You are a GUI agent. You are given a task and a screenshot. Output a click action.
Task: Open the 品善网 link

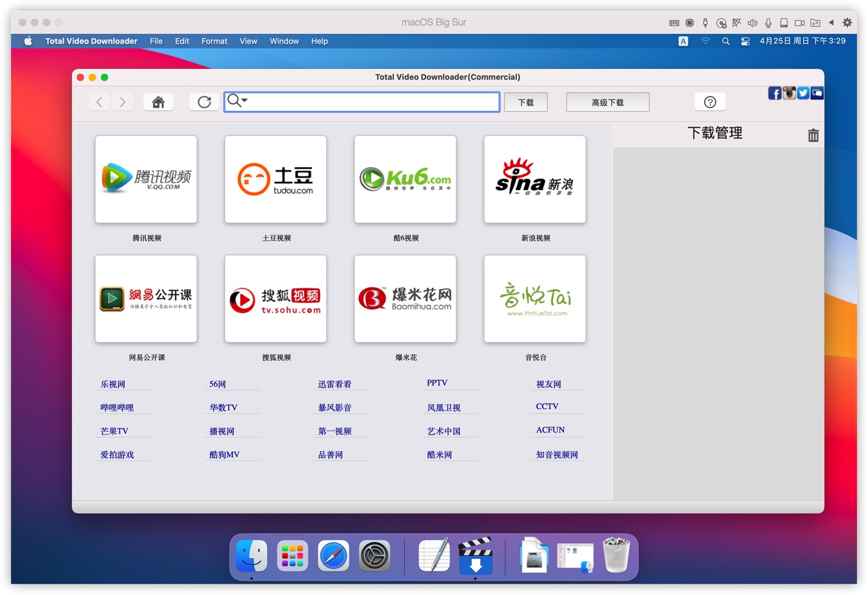(331, 455)
